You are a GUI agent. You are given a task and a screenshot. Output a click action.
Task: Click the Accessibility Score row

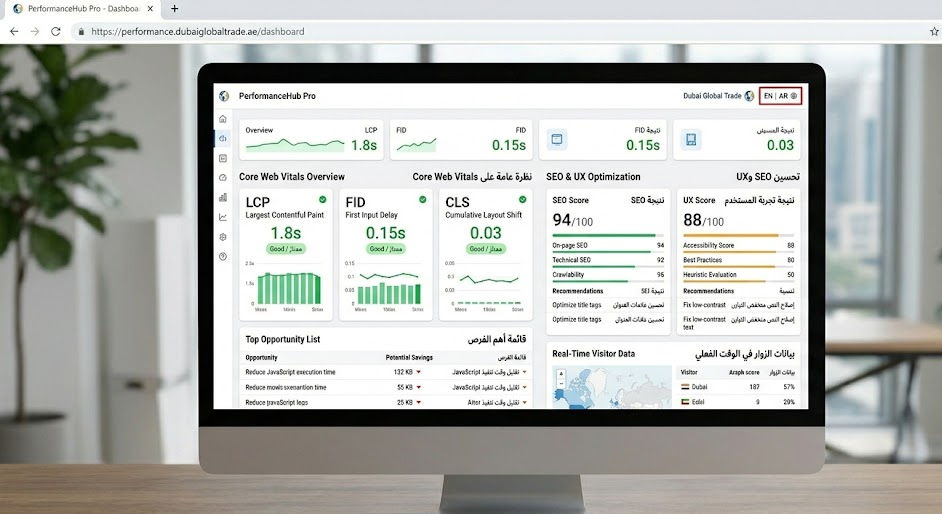pyautogui.click(x=738, y=246)
